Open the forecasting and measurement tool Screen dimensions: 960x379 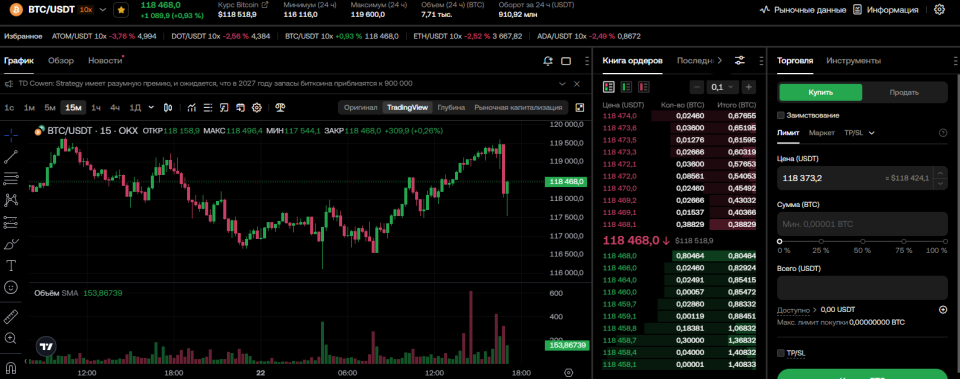point(11,222)
